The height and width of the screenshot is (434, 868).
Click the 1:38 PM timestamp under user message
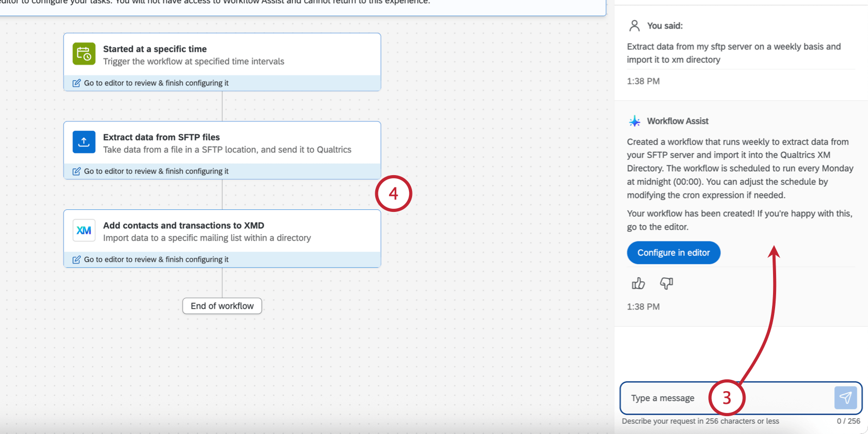point(643,81)
